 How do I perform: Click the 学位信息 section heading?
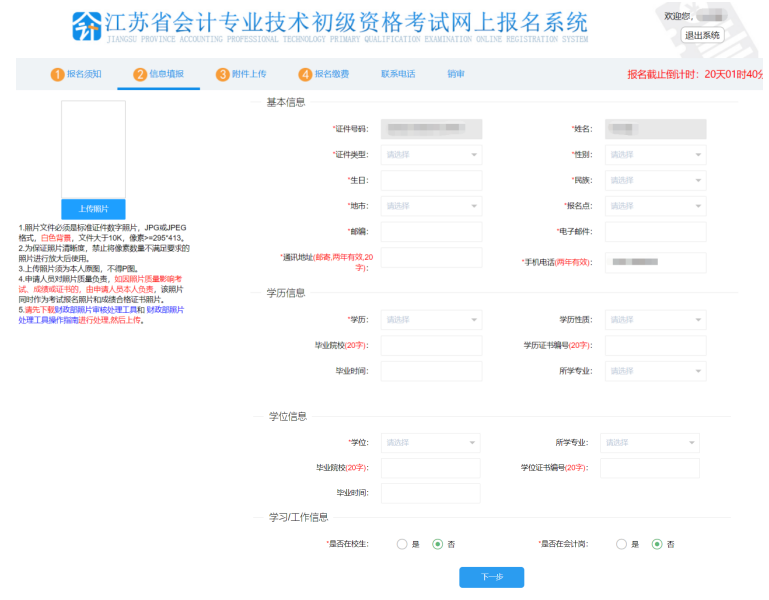click(x=288, y=417)
